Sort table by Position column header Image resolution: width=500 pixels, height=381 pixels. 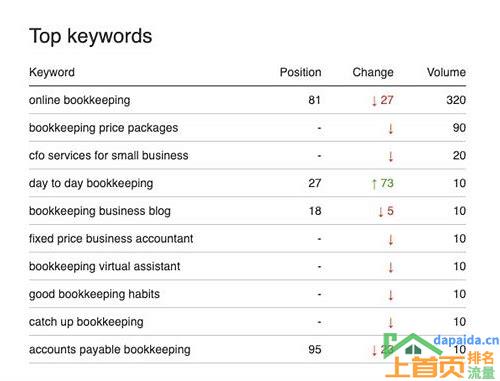(300, 72)
